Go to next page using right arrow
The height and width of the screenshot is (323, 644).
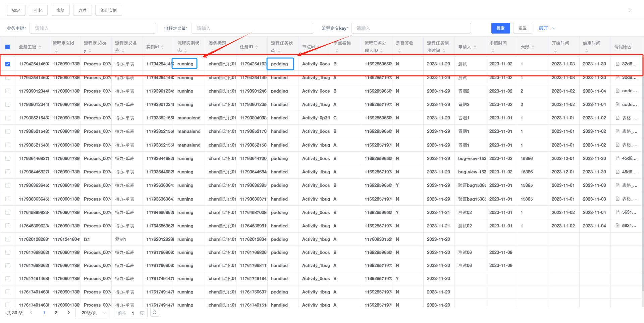(69, 313)
